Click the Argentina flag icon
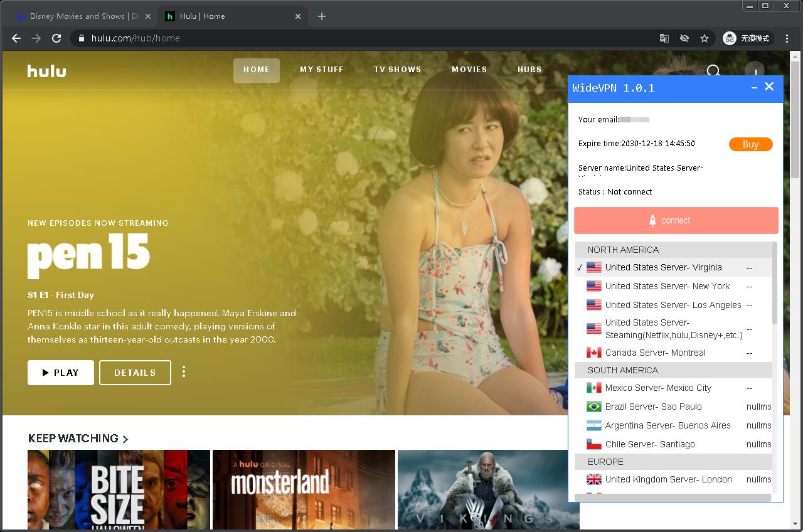Screen dimensions: 803x532 coord(593,425)
